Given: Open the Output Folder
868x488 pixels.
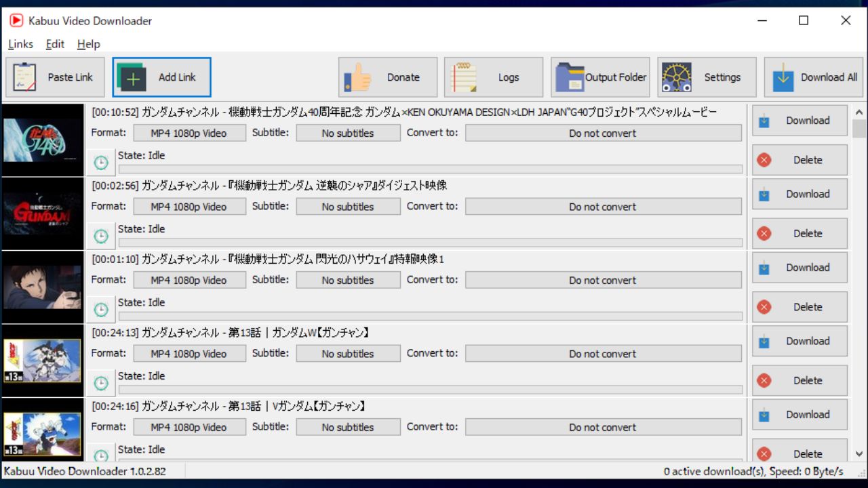Looking at the screenshot, I should pos(600,77).
